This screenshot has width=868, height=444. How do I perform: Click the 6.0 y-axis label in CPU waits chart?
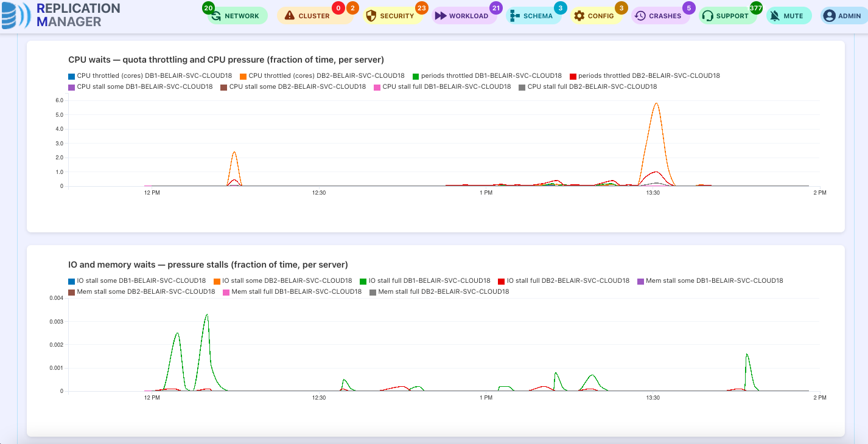[x=60, y=100]
